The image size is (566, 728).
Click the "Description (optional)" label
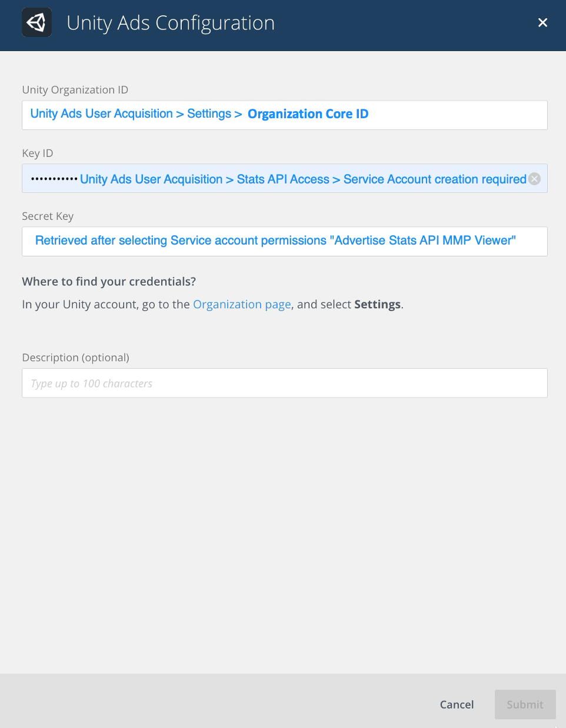pyautogui.click(x=75, y=358)
